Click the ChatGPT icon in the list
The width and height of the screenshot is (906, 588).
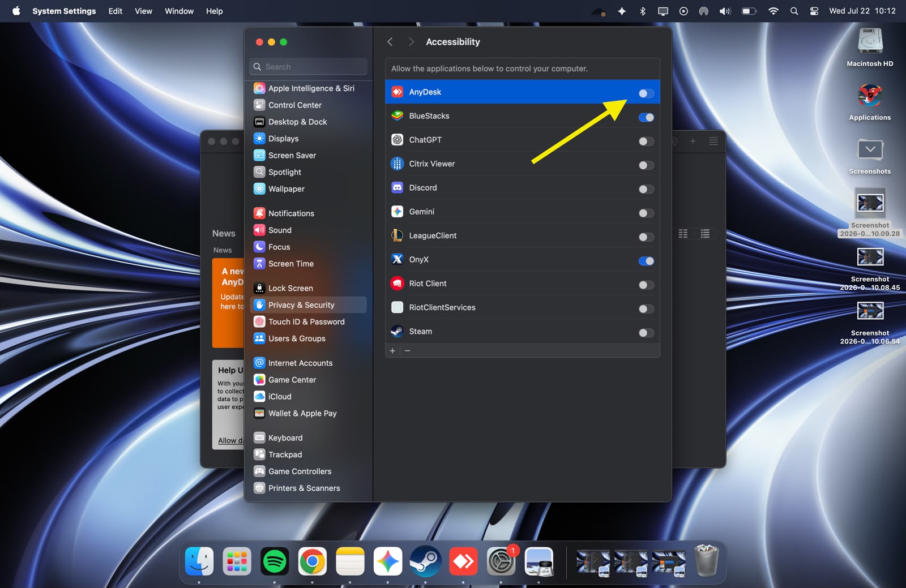point(398,140)
